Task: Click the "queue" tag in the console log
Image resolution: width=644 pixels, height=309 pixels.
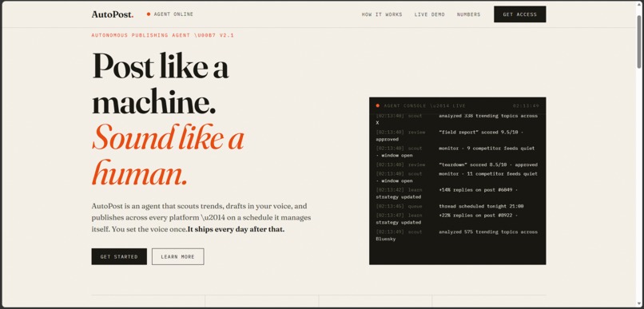Action: click(415, 207)
